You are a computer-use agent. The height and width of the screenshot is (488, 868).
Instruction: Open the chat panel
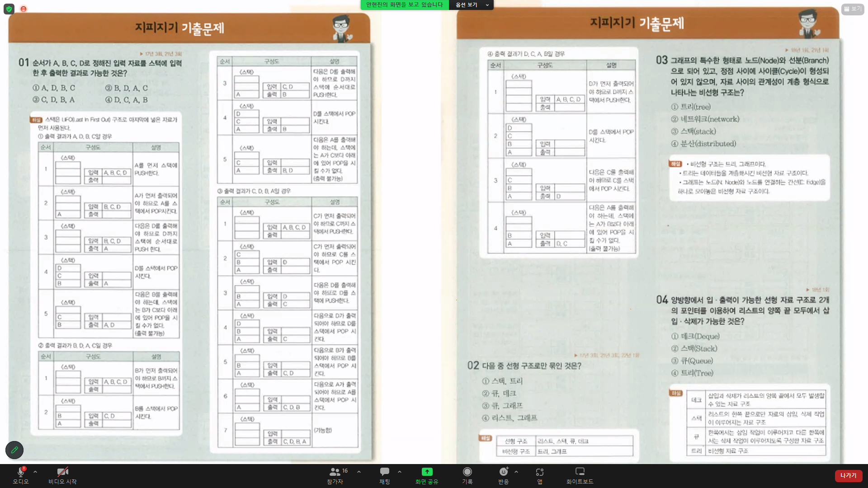click(385, 472)
